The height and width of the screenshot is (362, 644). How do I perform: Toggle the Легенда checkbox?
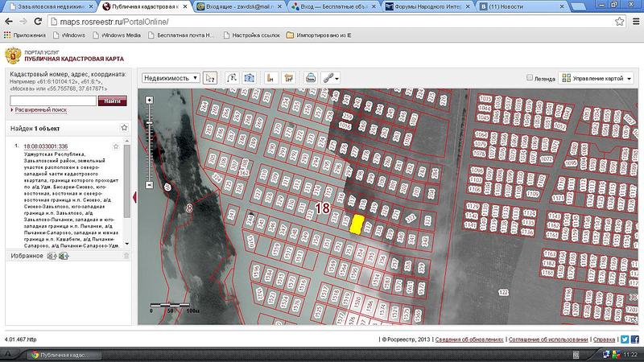(530, 77)
